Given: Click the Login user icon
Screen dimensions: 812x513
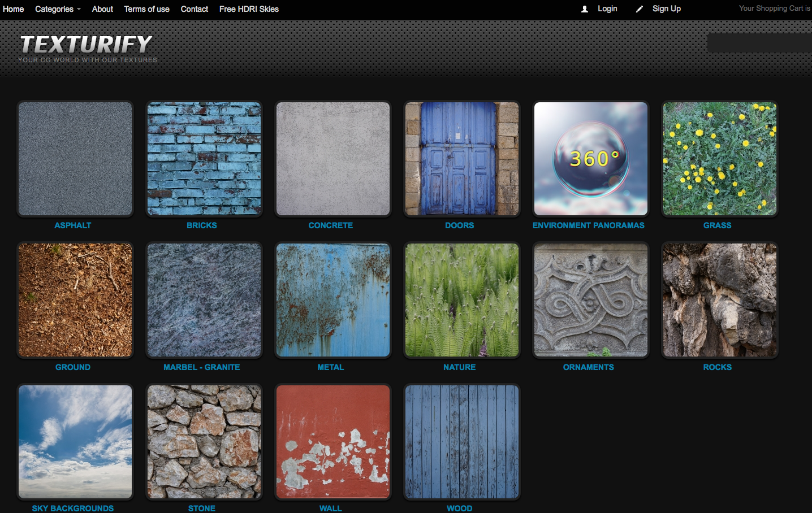Looking at the screenshot, I should (x=585, y=9).
